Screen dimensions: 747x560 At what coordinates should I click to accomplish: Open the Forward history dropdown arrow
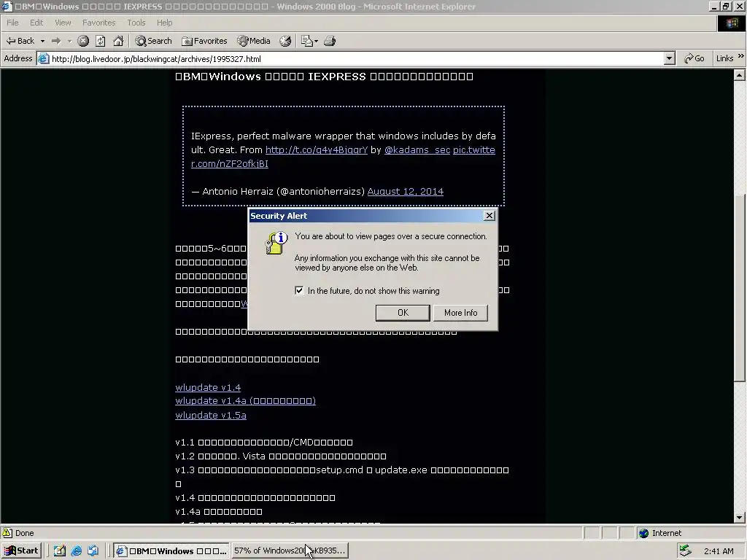[69, 41]
